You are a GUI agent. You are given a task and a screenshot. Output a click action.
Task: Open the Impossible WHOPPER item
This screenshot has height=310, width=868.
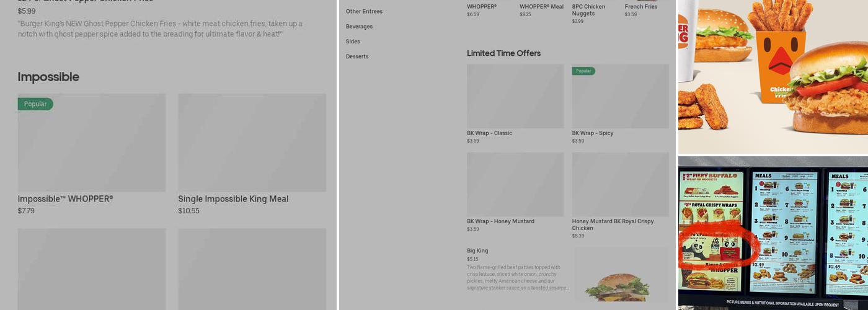pyautogui.click(x=65, y=199)
